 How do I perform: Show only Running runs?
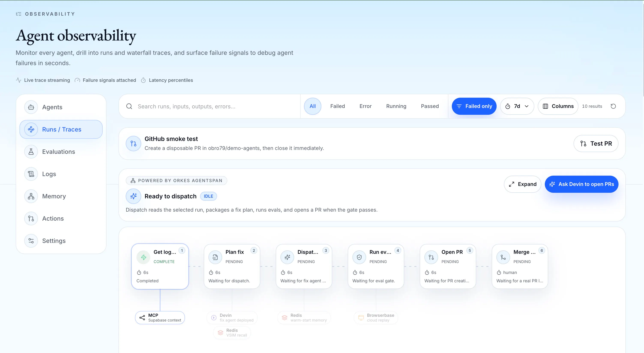(x=396, y=106)
